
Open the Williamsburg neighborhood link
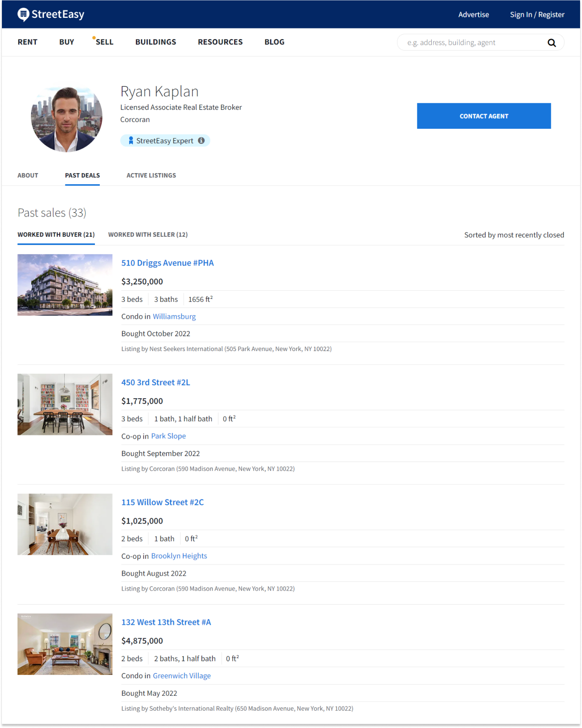[x=174, y=316]
